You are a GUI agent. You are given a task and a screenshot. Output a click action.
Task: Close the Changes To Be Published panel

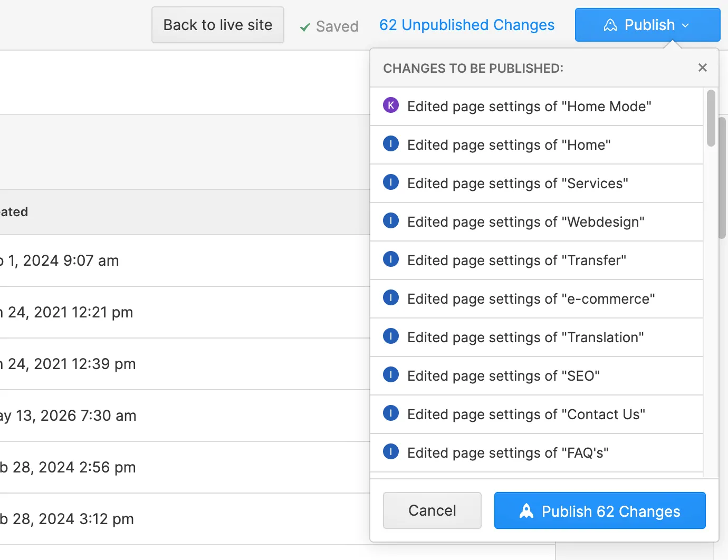pos(702,67)
